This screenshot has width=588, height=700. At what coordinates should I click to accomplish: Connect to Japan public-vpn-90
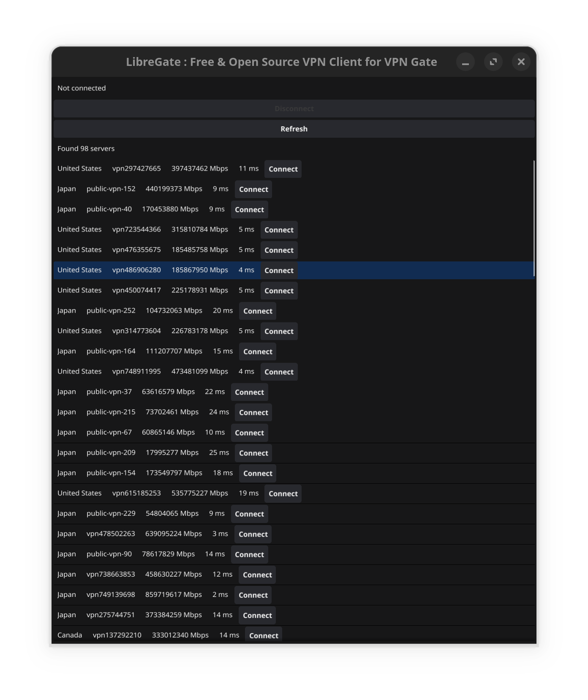coord(249,554)
